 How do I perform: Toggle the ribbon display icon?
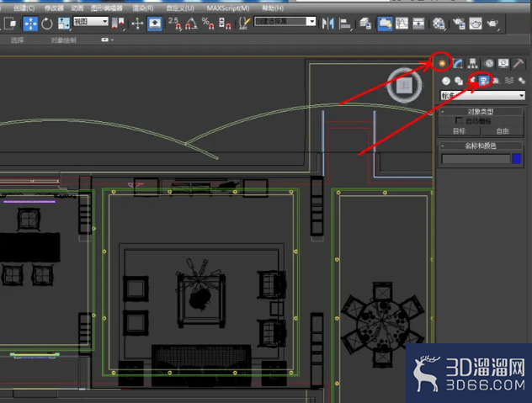[x=385, y=24]
